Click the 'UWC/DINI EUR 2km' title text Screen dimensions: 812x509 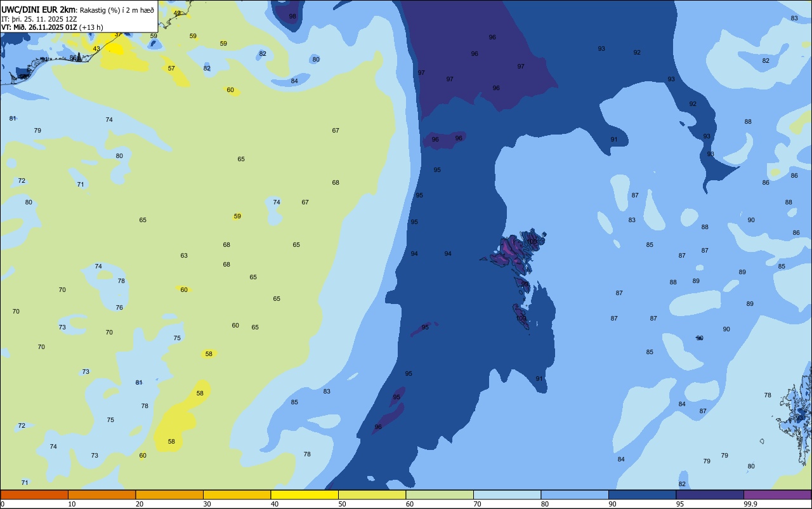(39, 10)
